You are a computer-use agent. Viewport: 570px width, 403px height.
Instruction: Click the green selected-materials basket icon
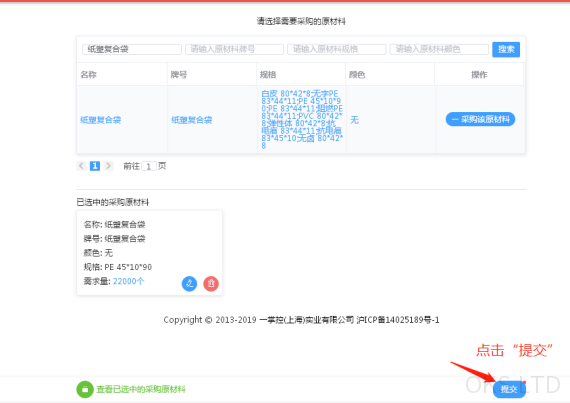click(x=85, y=389)
